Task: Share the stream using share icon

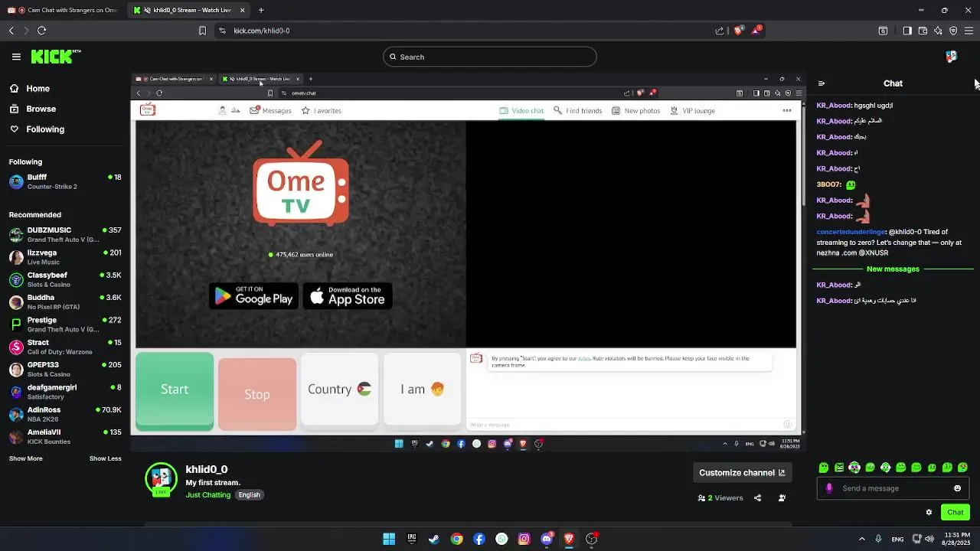Action: tap(757, 498)
